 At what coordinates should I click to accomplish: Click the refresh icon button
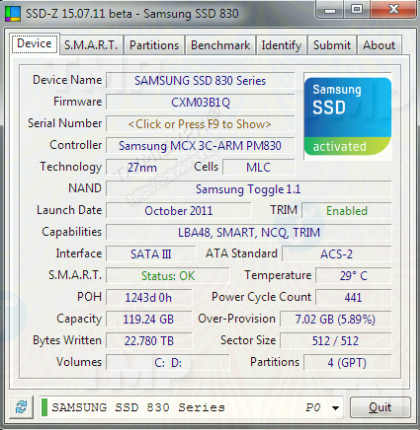22,407
